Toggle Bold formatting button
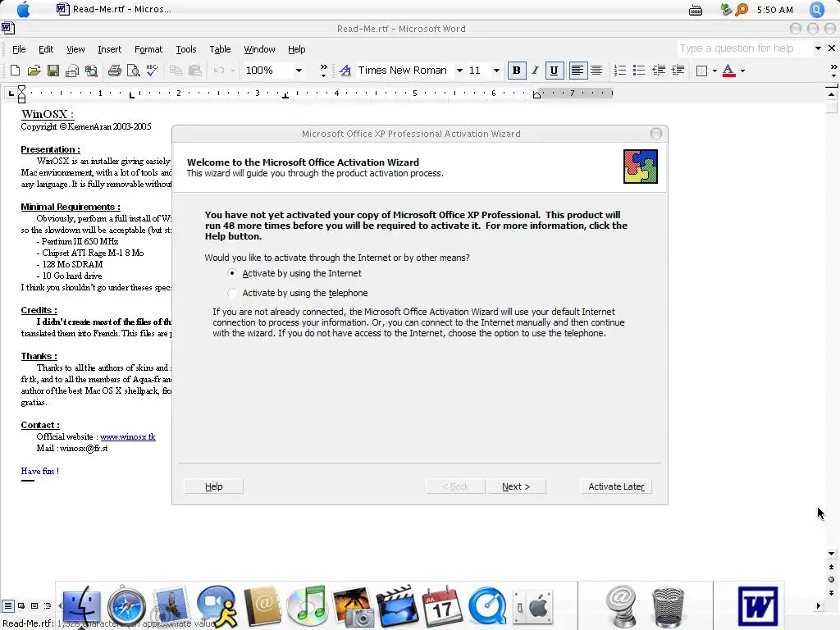The height and width of the screenshot is (630, 840). (x=517, y=71)
